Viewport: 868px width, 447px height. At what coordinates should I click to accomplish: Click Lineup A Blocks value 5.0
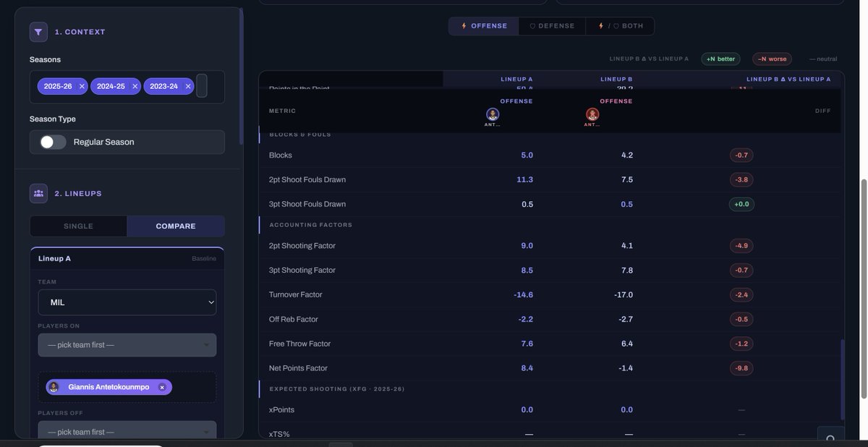coord(527,155)
